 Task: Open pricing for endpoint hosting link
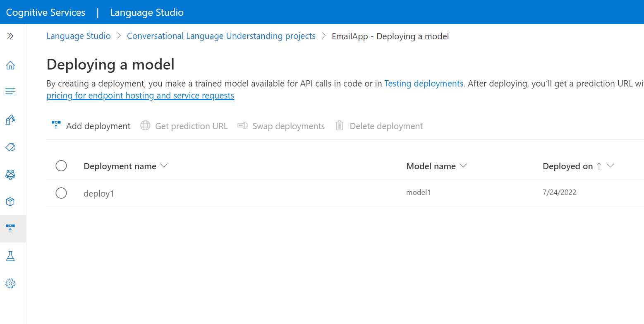coord(140,96)
